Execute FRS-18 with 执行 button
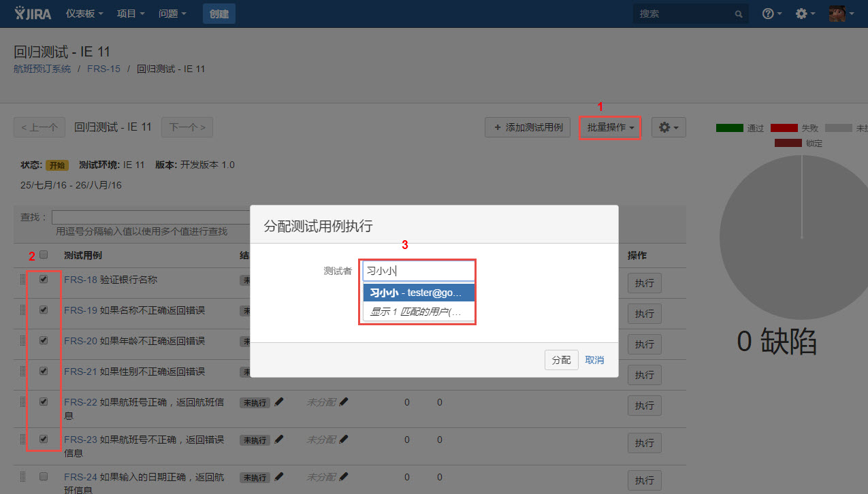 [x=645, y=283]
